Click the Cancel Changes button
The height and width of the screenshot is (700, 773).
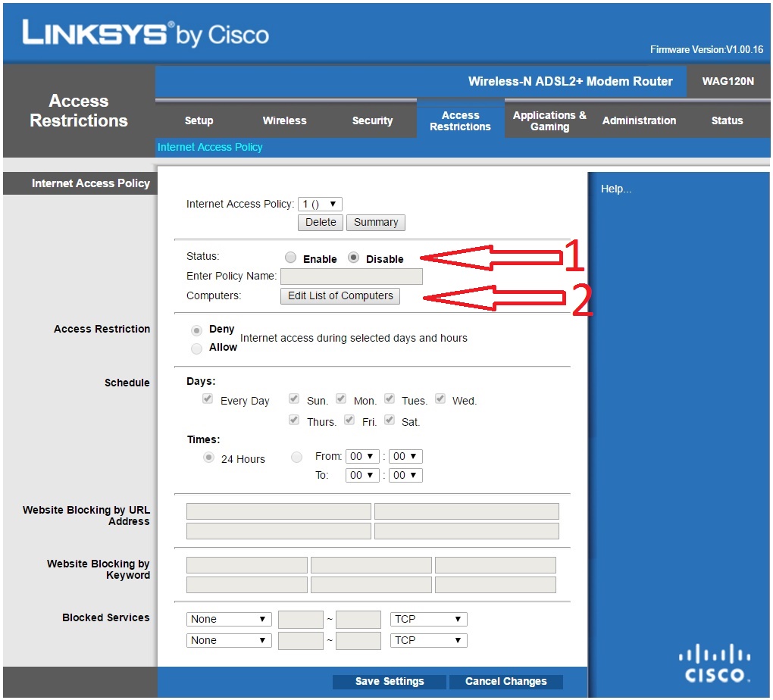click(x=505, y=681)
